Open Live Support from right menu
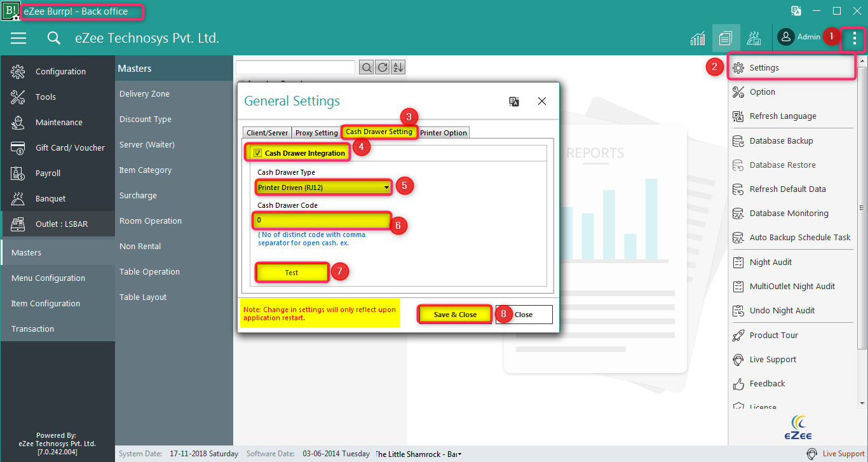868x462 pixels. point(792,359)
